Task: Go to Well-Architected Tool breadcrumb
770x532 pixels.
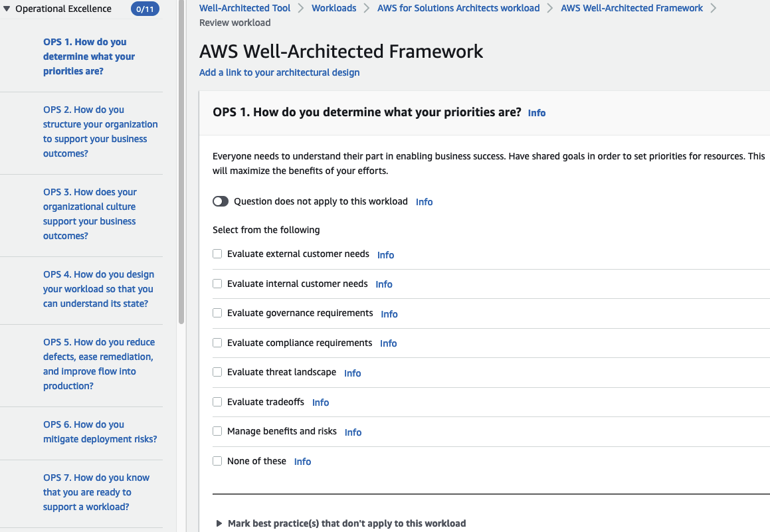Action: tap(244, 8)
